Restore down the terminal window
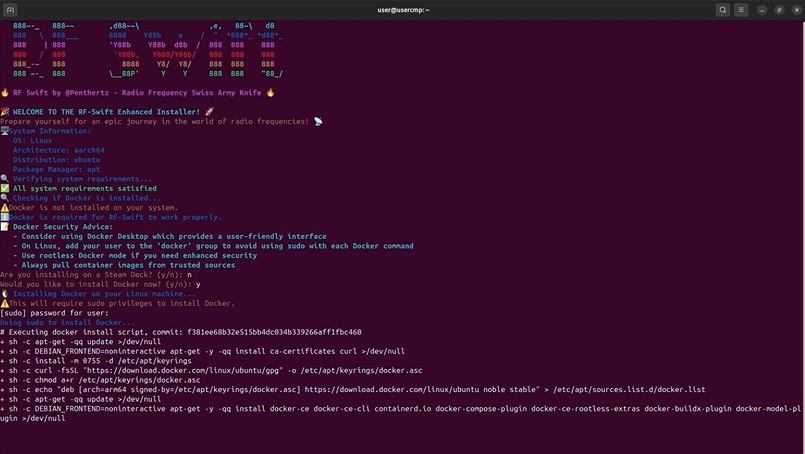The image size is (805, 454). [779, 10]
